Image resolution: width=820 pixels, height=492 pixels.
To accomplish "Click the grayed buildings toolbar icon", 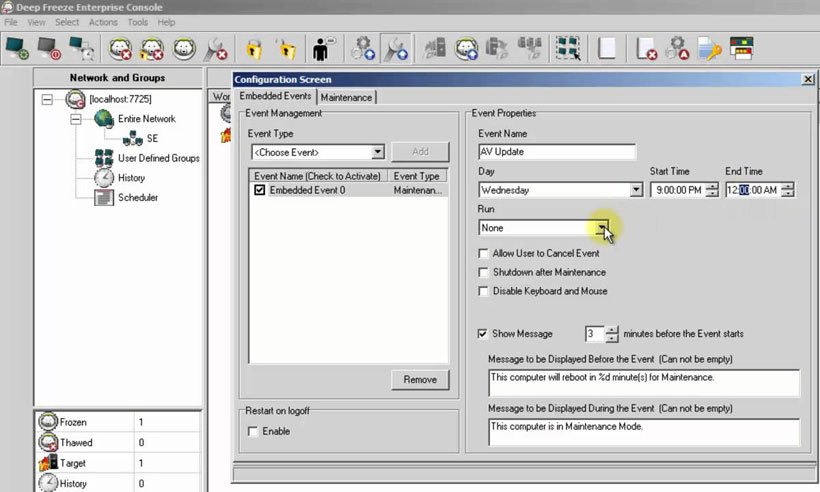I will point(434,49).
